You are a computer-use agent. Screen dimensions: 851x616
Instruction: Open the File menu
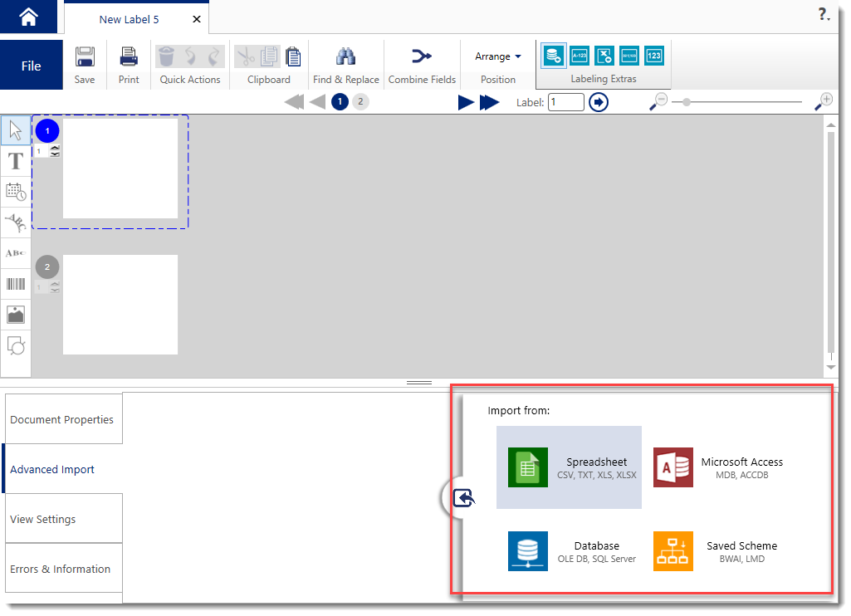click(32, 66)
